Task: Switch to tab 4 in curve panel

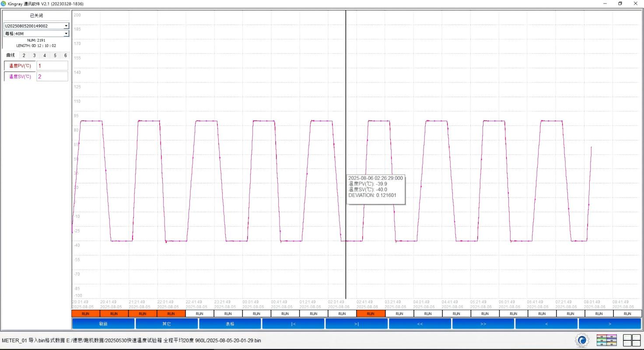Action: [x=45, y=56]
